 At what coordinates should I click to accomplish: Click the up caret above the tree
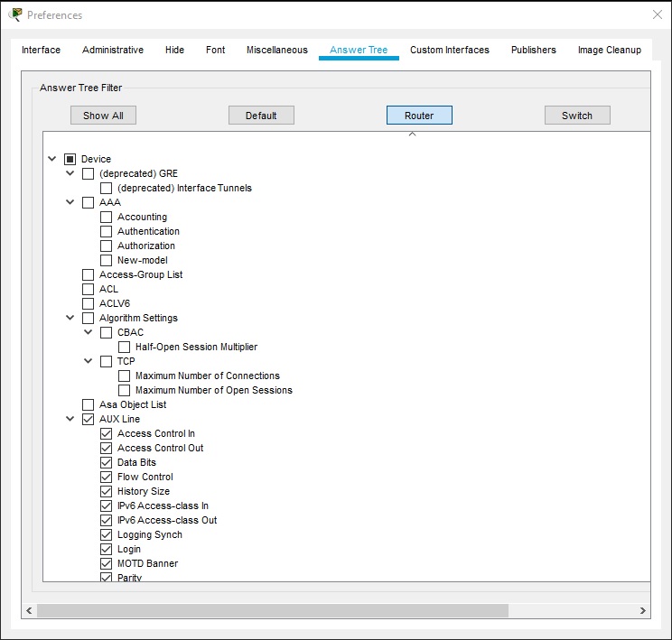(412, 134)
